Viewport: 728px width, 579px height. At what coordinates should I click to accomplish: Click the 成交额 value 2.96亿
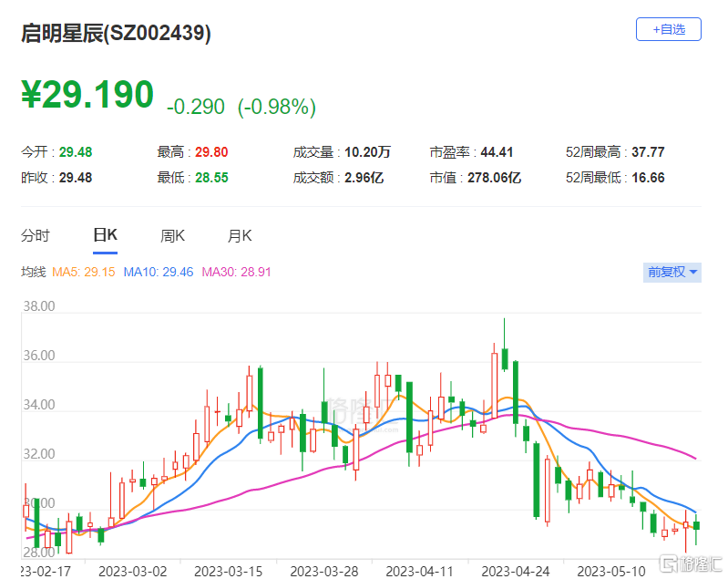(x=364, y=178)
